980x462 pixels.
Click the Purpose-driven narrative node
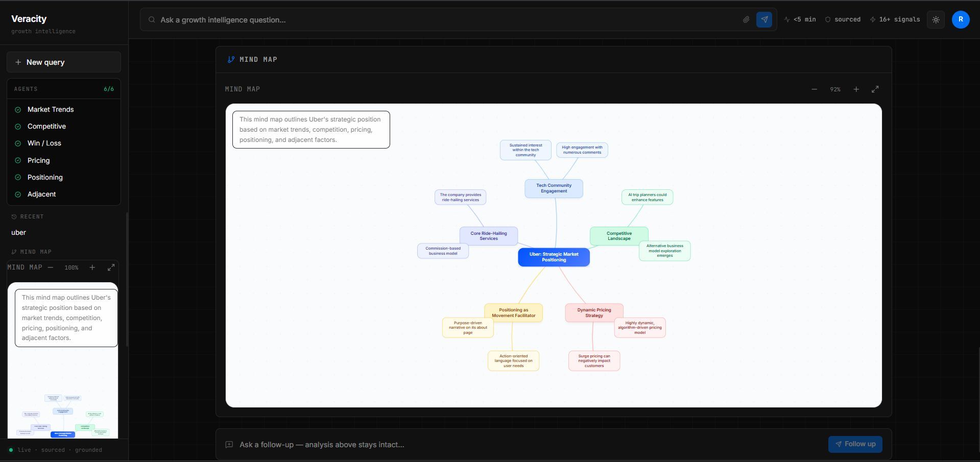(468, 328)
